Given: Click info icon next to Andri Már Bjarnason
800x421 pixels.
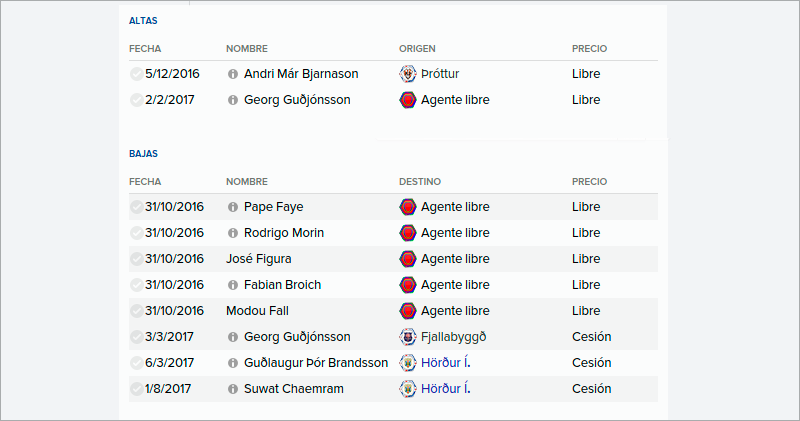Looking at the screenshot, I should 233,74.
